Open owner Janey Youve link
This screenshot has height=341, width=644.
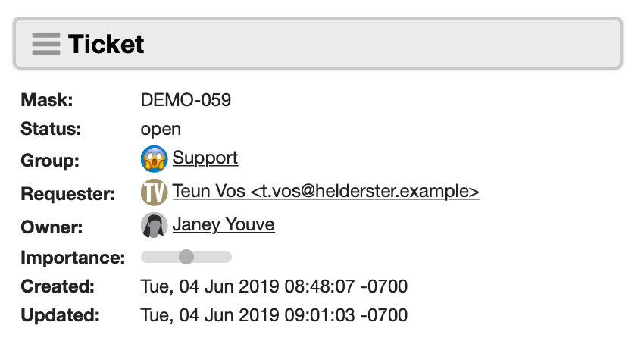pyautogui.click(x=224, y=225)
